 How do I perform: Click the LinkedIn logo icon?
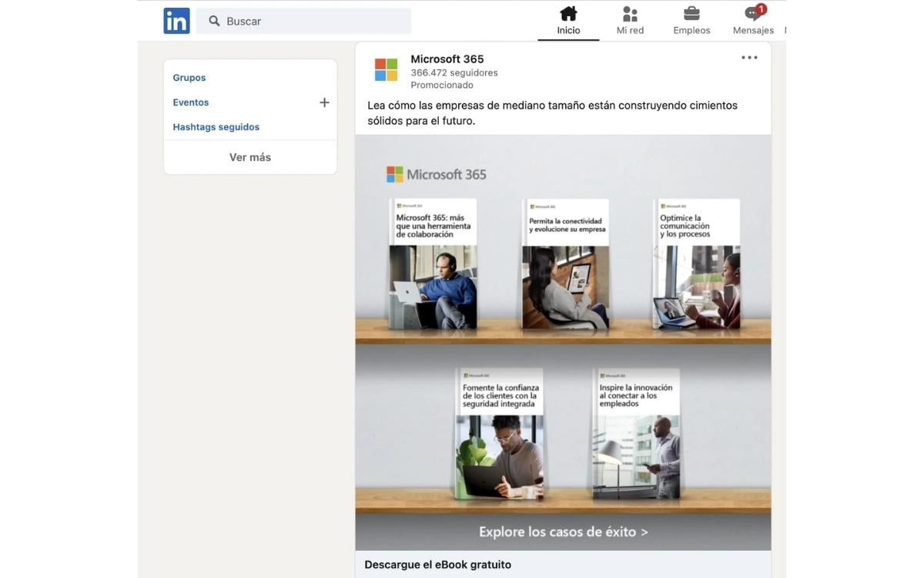click(x=176, y=20)
